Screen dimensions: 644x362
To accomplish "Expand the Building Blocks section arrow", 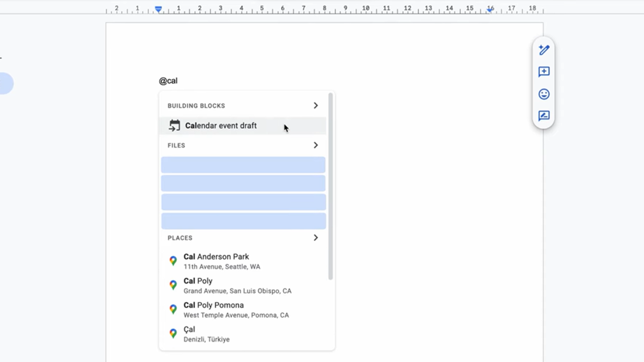I will point(316,106).
